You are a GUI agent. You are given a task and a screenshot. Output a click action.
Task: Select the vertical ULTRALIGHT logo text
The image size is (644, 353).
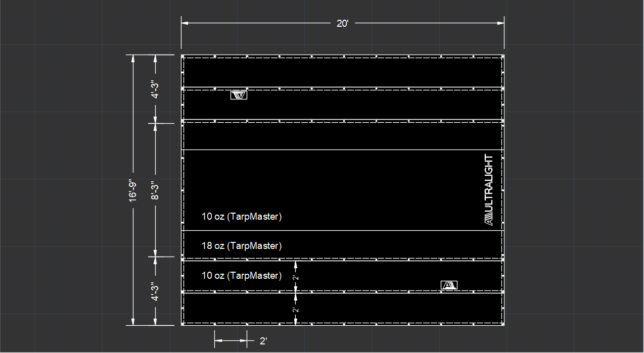(x=488, y=189)
